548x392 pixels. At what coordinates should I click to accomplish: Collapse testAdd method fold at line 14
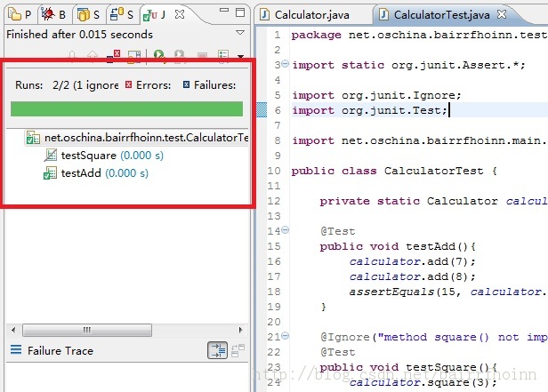coord(286,229)
